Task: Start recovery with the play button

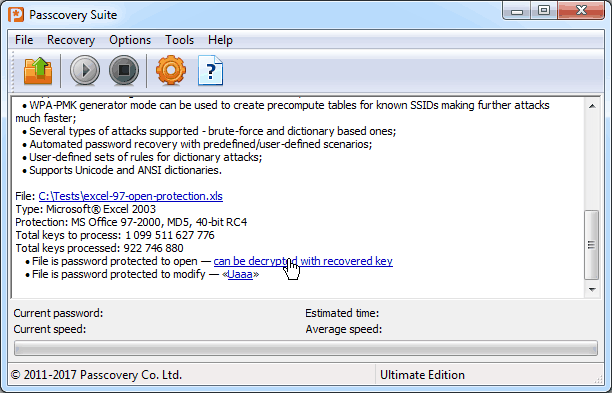Action: pos(85,71)
